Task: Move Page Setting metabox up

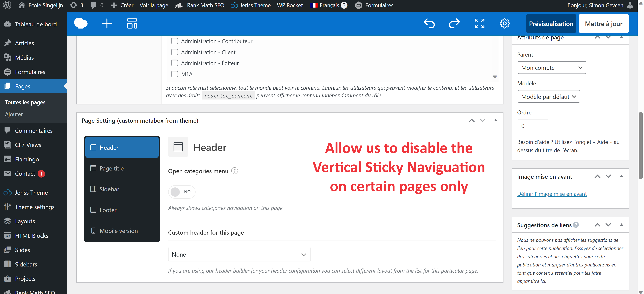Action: pos(471,120)
